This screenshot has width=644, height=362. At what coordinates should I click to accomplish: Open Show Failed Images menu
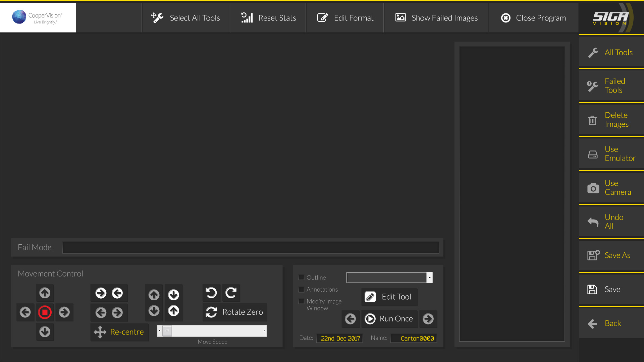[436, 18]
